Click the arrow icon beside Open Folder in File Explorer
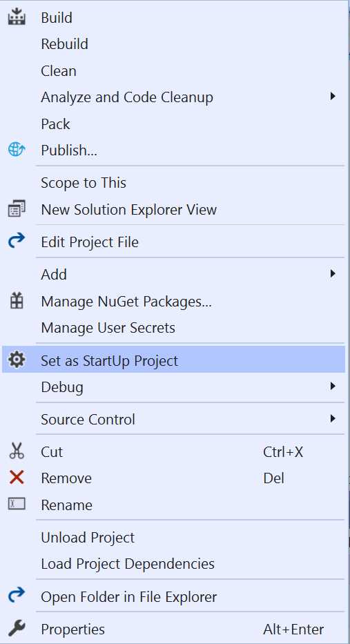Viewport: 350px width, 644px height. click(17, 595)
